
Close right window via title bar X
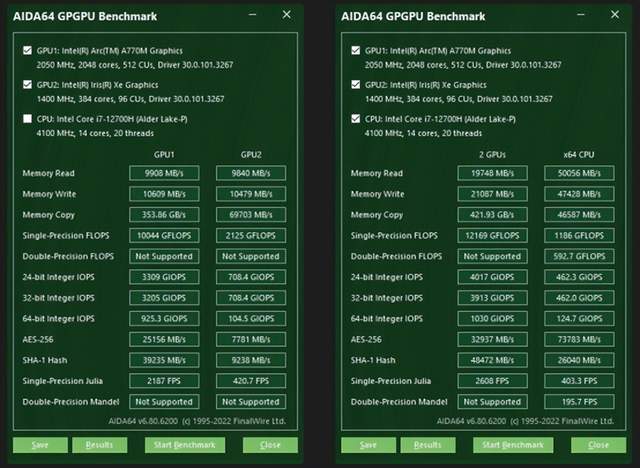[x=615, y=15]
